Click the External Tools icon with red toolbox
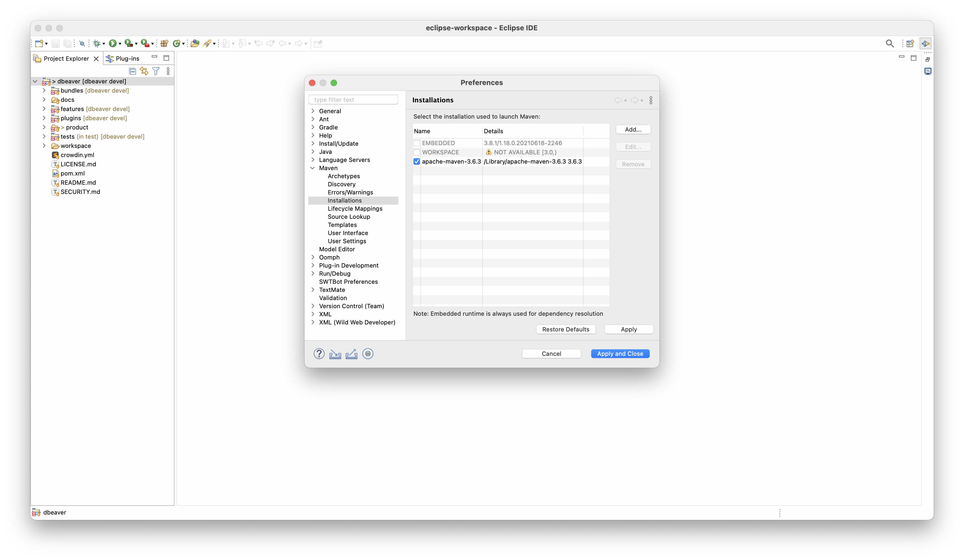The width and height of the screenshot is (964, 560). click(x=145, y=43)
